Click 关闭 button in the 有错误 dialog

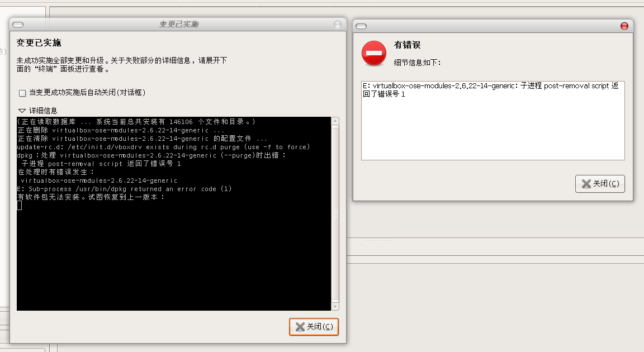point(600,183)
